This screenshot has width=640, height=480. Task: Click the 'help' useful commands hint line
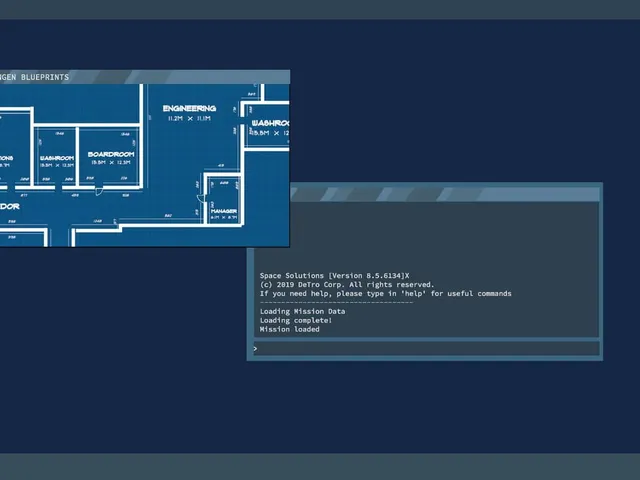385,294
